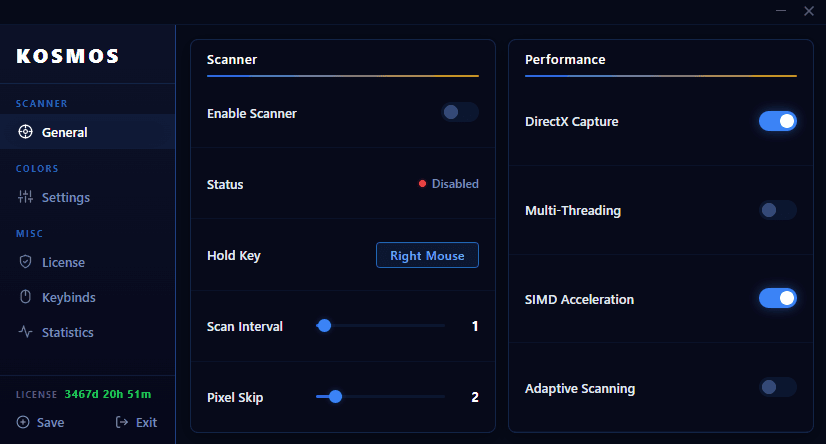Image resolution: width=826 pixels, height=444 pixels.
Task: Open the Statistics page
Action: point(67,332)
